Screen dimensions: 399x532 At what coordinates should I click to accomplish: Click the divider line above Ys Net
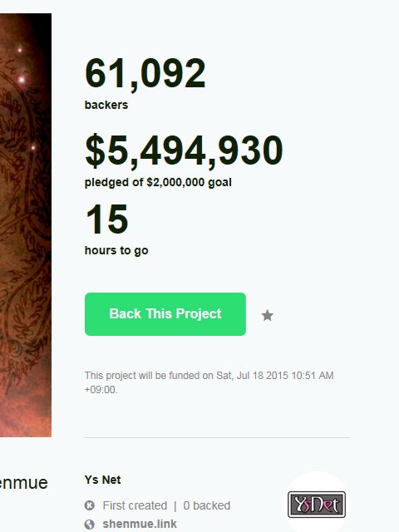217,438
